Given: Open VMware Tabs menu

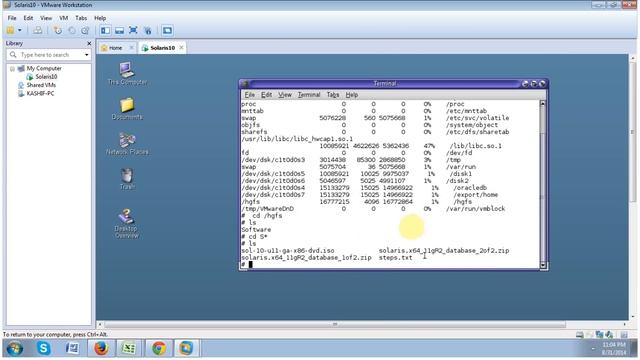Looking at the screenshot, I should 81,18.
